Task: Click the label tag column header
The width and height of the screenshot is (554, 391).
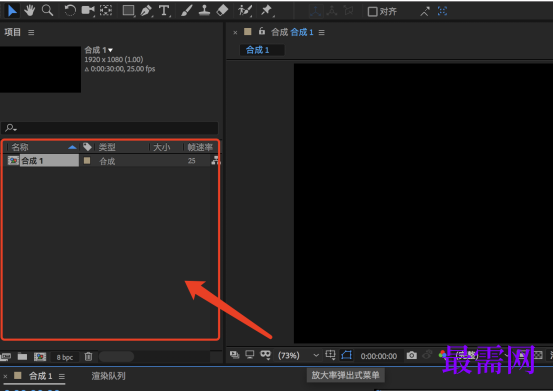Action: click(x=87, y=147)
